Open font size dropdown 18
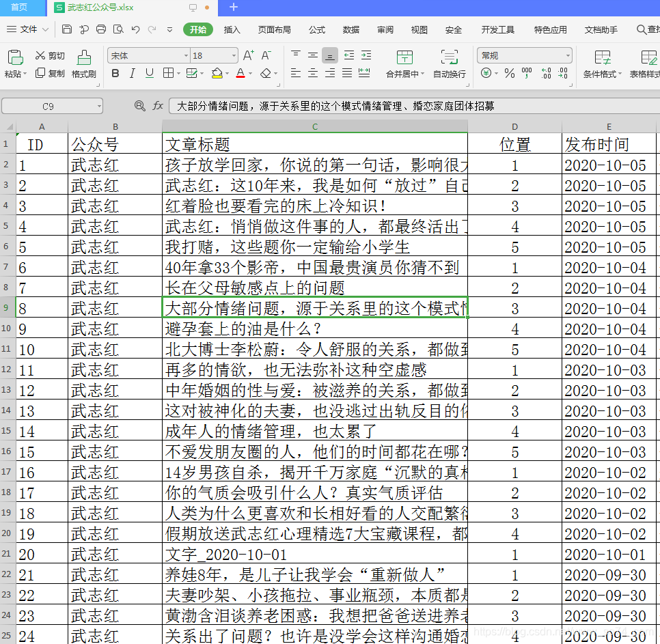660x644 pixels. point(234,55)
